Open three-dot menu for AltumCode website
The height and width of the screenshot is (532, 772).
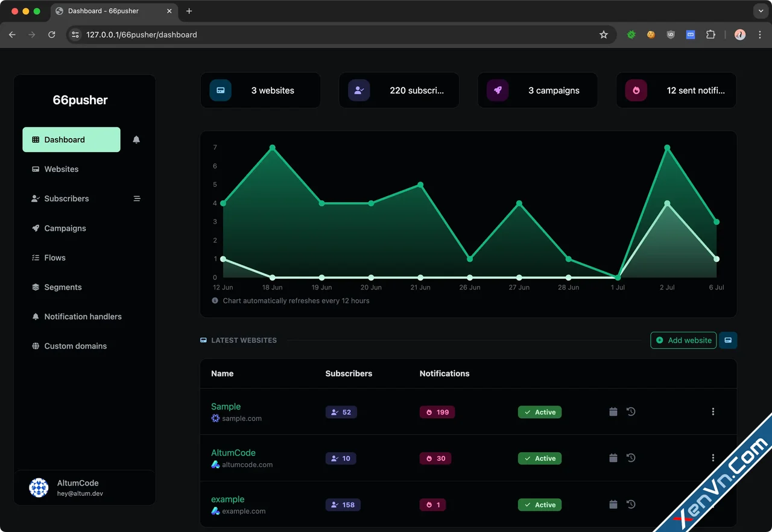click(x=713, y=458)
